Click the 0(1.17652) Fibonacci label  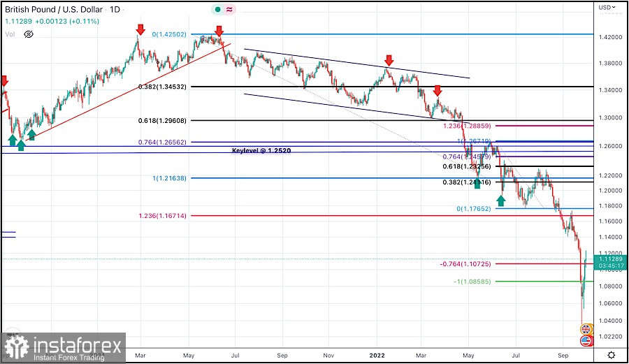[474, 208]
